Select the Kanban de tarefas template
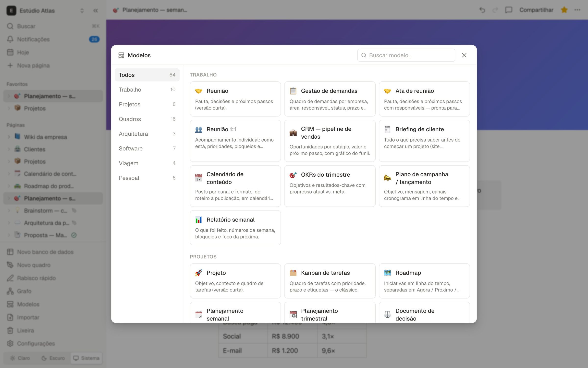 click(x=330, y=281)
